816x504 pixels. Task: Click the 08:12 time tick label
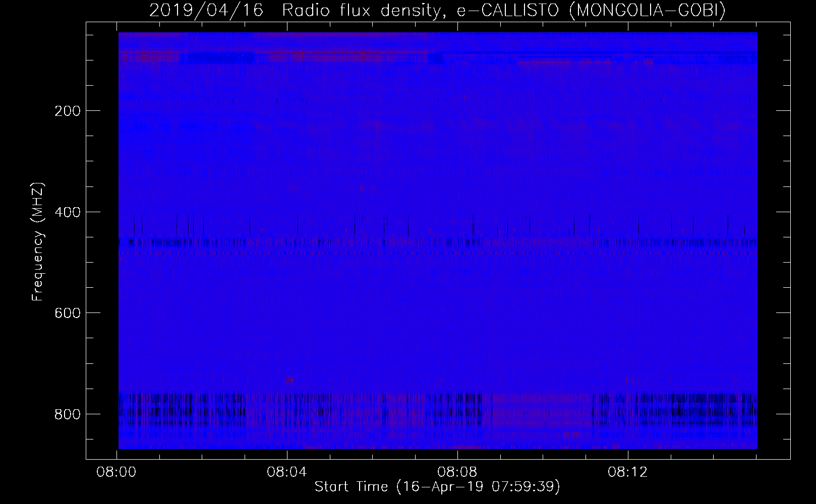click(628, 473)
